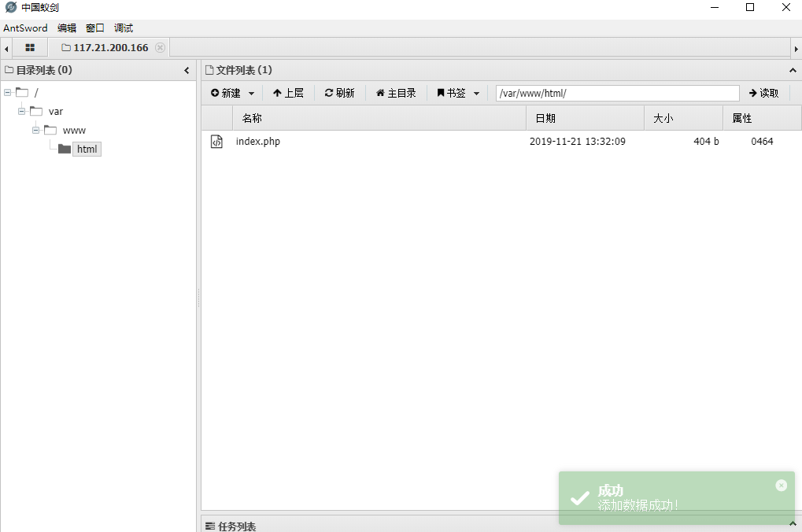This screenshot has height=532, width=802.
Task: Click the panel splitter handle between lists
Action: pos(198,297)
